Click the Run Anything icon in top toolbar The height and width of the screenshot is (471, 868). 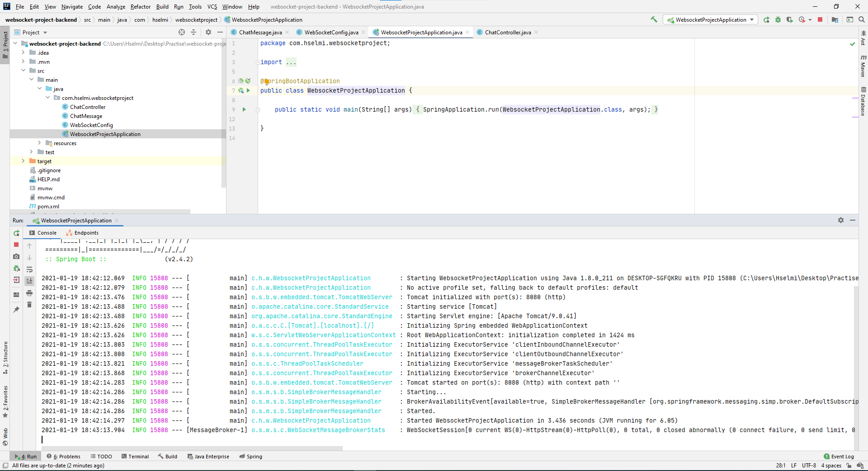[x=850, y=19]
